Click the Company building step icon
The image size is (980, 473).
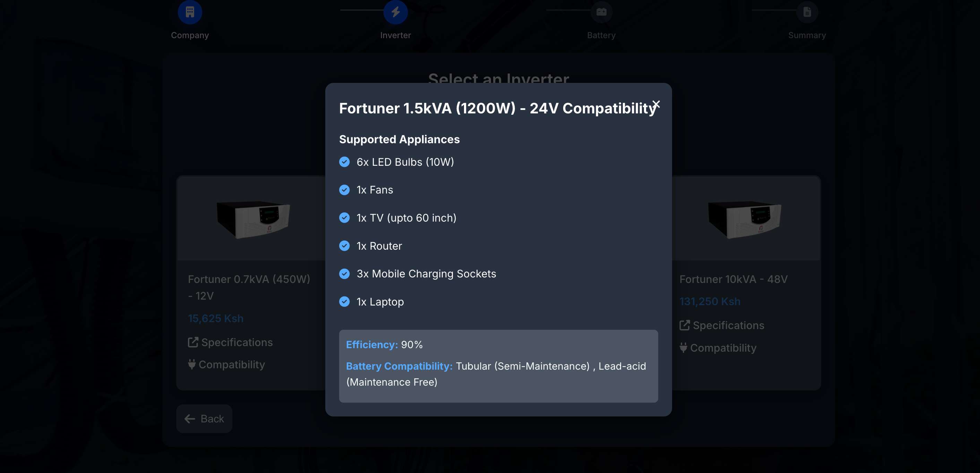tap(190, 12)
